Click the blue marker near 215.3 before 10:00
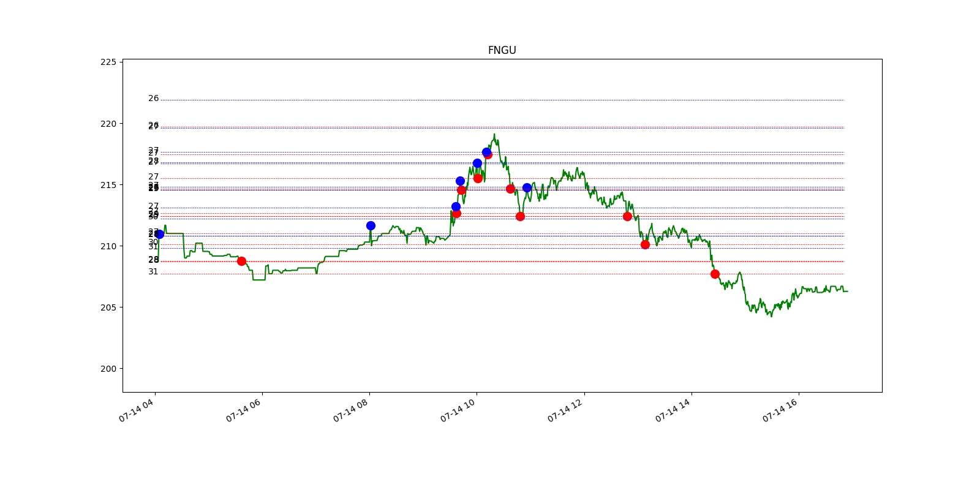This screenshot has height=490, width=980. [460, 181]
